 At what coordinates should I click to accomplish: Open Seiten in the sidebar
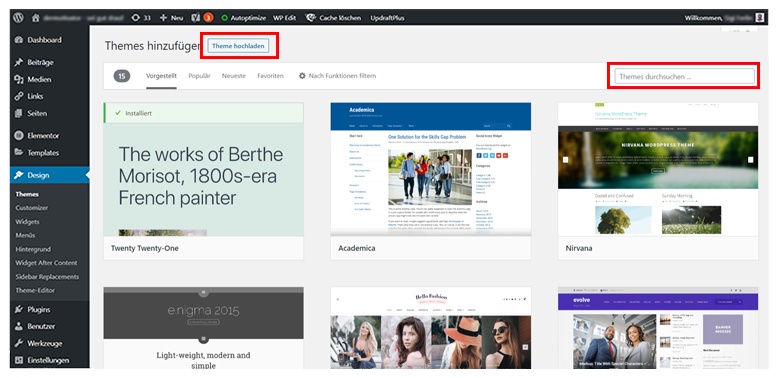point(50,113)
